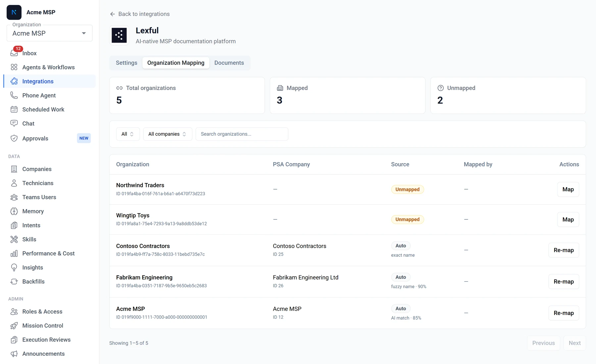The width and height of the screenshot is (596, 364).
Task: Click the Backfills refresh icon
Action: [14, 282]
